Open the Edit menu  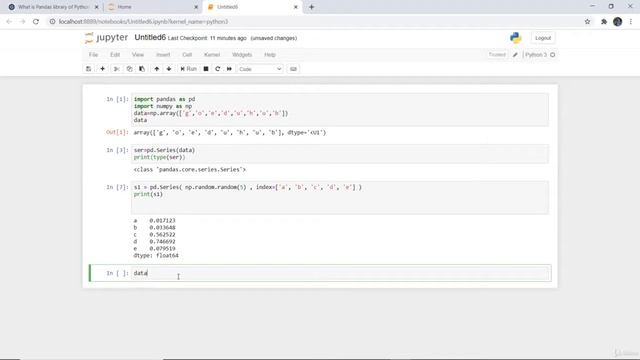coord(115,55)
